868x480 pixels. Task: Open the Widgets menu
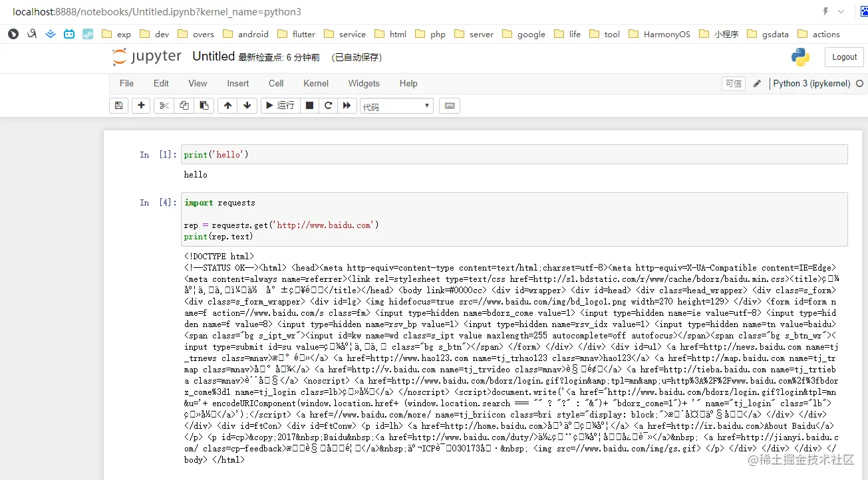pos(364,83)
